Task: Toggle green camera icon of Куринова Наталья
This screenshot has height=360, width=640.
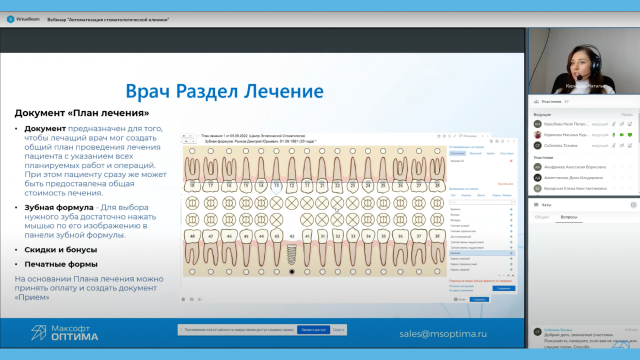Action: [622, 135]
